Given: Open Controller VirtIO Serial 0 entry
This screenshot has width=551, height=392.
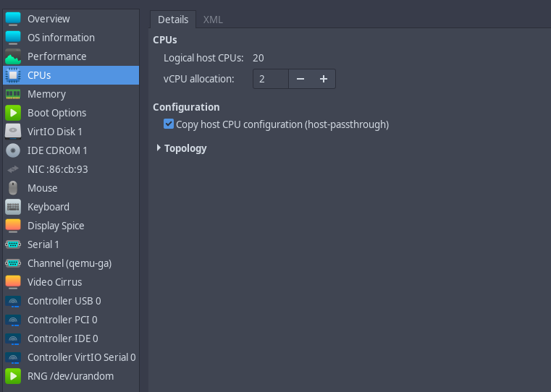Looking at the screenshot, I should 81,357.
